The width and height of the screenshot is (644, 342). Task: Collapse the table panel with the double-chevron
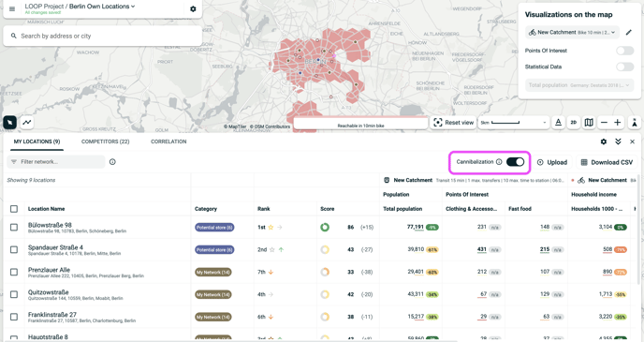coord(618,141)
